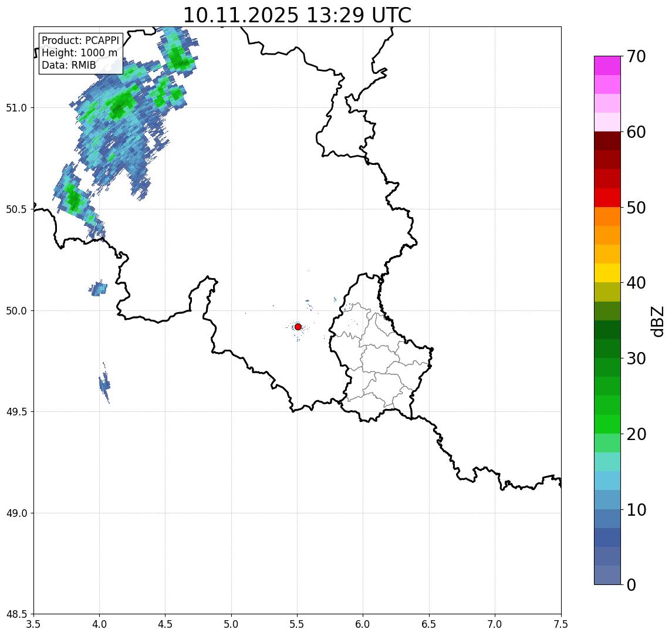This screenshot has height=636, width=672.
Task: Pick the orange colorbar swatch below 50
Action: tap(607, 216)
